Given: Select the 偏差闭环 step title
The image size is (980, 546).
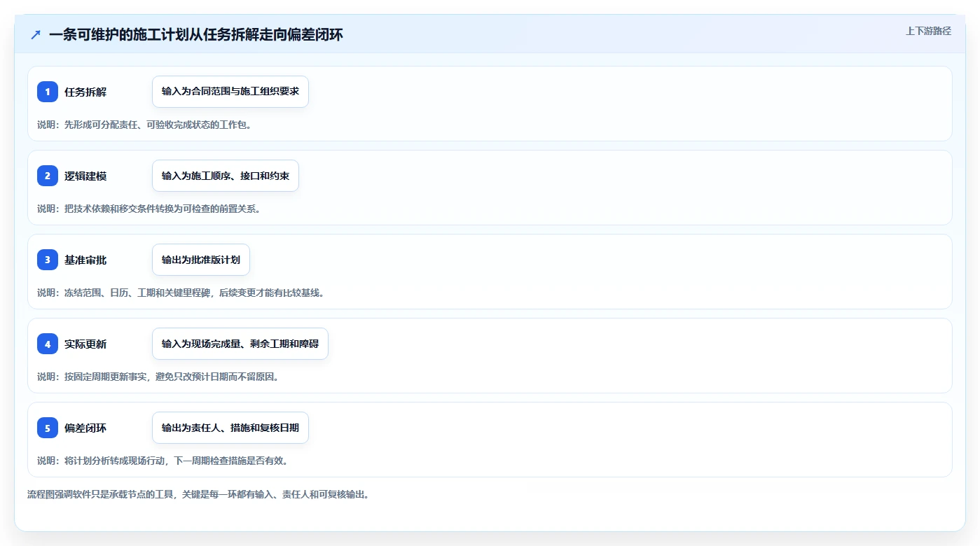Looking at the screenshot, I should pyautogui.click(x=85, y=428).
